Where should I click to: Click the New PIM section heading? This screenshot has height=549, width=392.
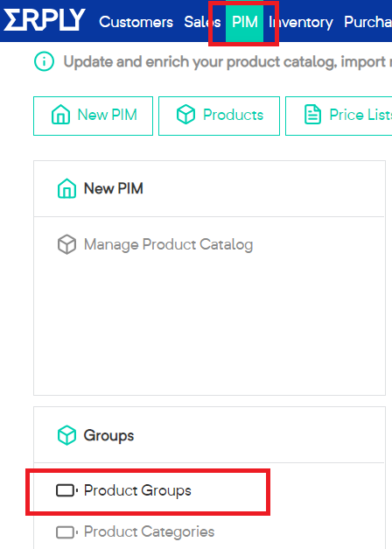coord(114,188)
